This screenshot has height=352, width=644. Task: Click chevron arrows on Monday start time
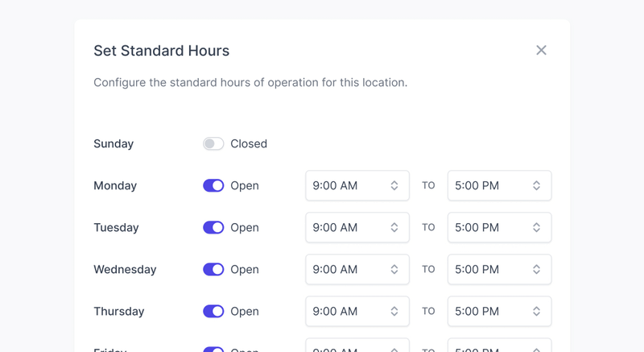pyautogui.click(x=394, y=185)
